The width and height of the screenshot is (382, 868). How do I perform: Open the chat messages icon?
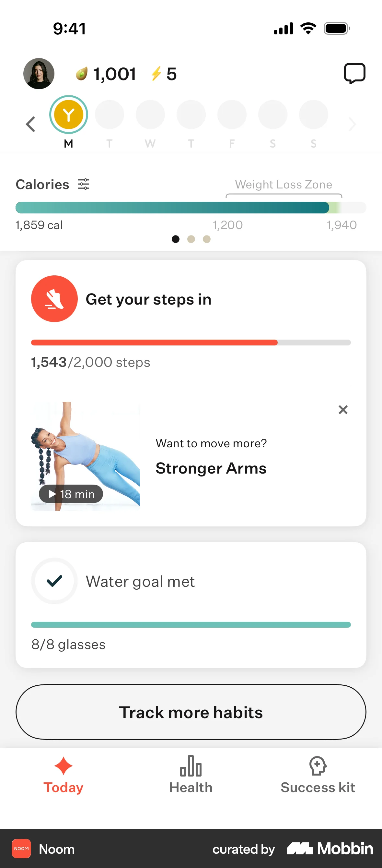[354, 73]
